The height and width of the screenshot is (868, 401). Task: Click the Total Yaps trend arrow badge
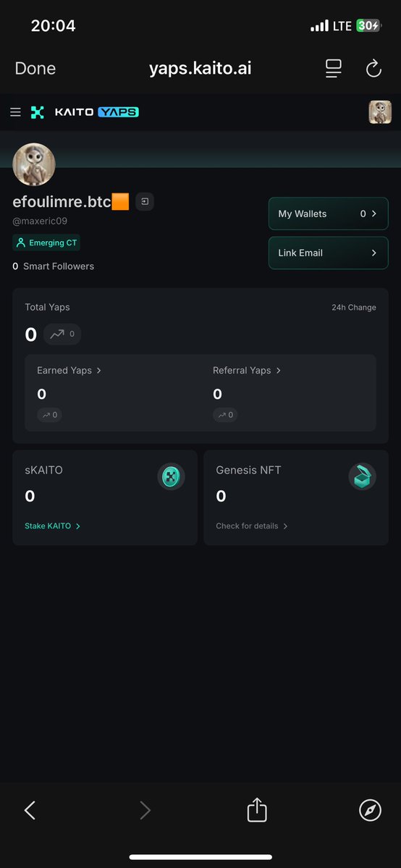62,334
